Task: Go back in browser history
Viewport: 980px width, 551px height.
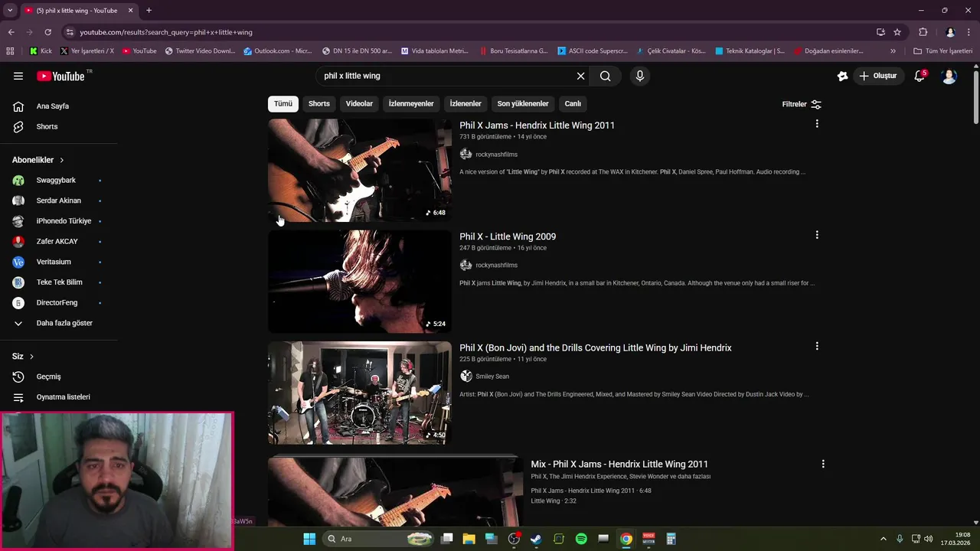Action: (11, 32)
